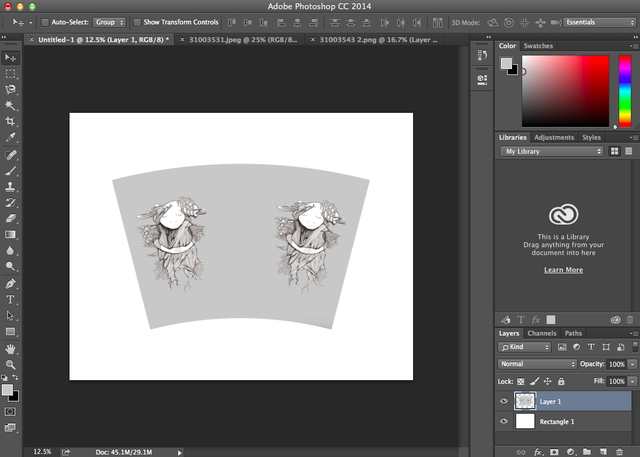Toggle lock transparent pixels

pyautogui.click(x=520, y=382)
